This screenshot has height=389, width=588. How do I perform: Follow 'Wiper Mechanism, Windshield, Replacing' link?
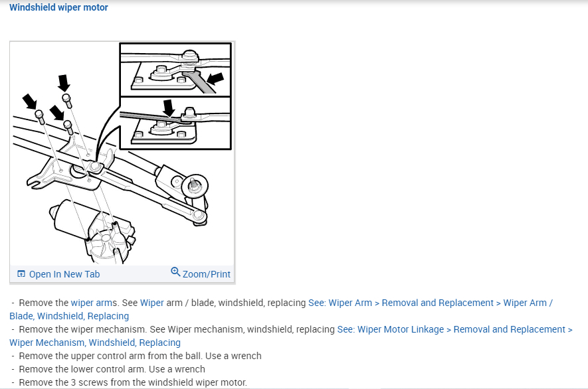coord(95,343)
